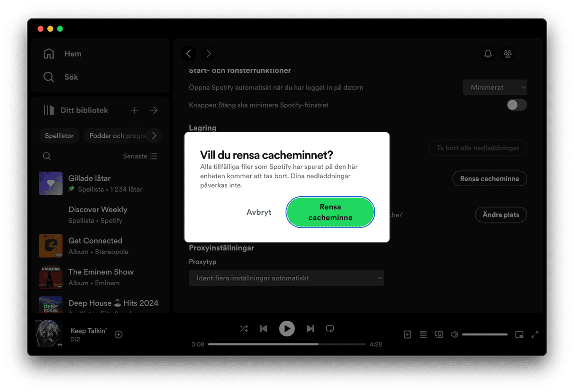Screen dimensions: 574x392
Task: Click the 4:28 track duration
Action: point(376,344)
